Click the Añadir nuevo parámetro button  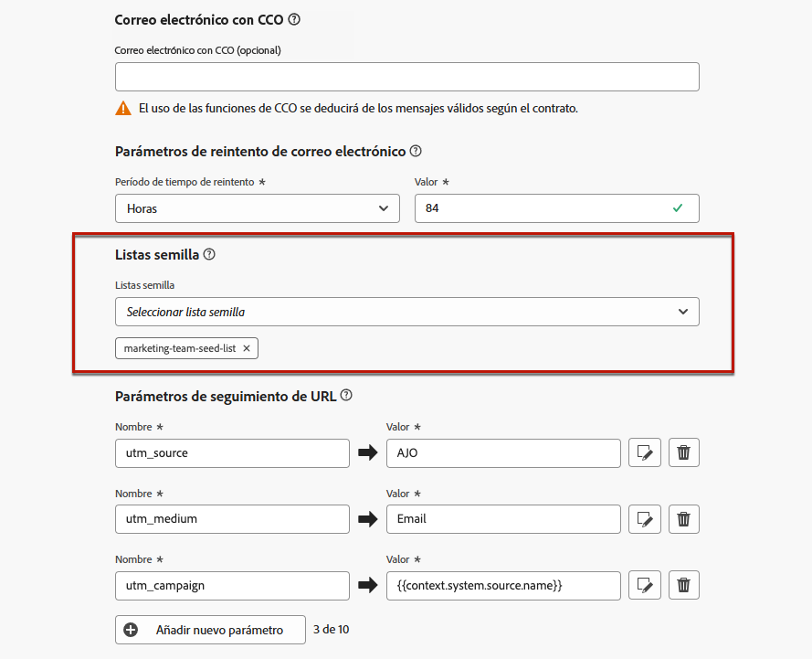coord(210,630)
